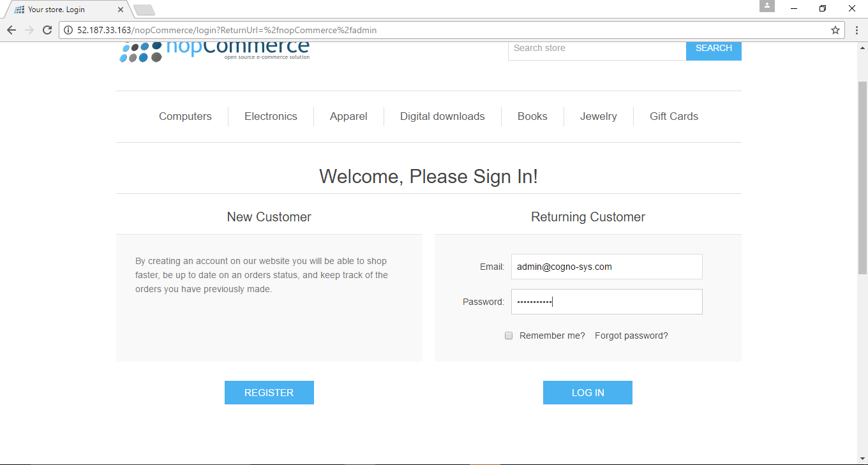Enable the Remember me checkbox
Screen dimensions: 868x465
tap(509, 336)
